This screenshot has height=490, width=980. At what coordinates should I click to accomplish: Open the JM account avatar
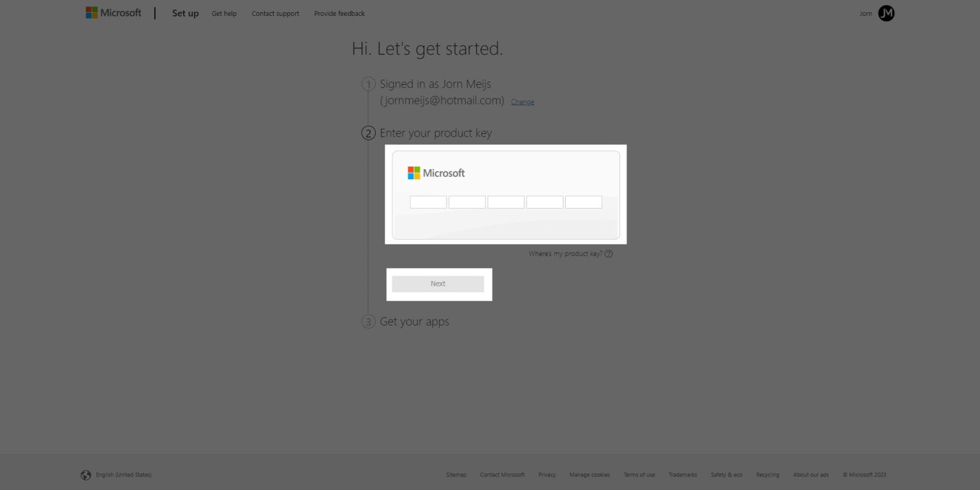[x=886, y=13]
